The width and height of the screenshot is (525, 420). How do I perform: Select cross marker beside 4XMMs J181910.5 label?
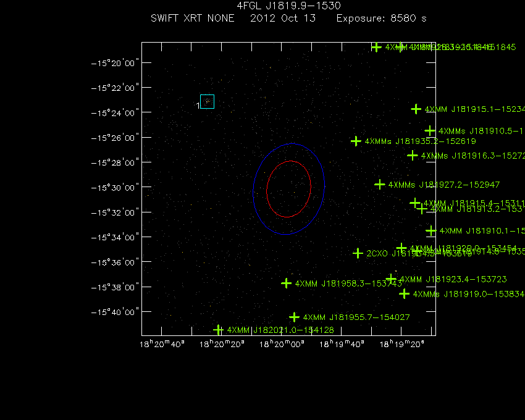point(430,130)
